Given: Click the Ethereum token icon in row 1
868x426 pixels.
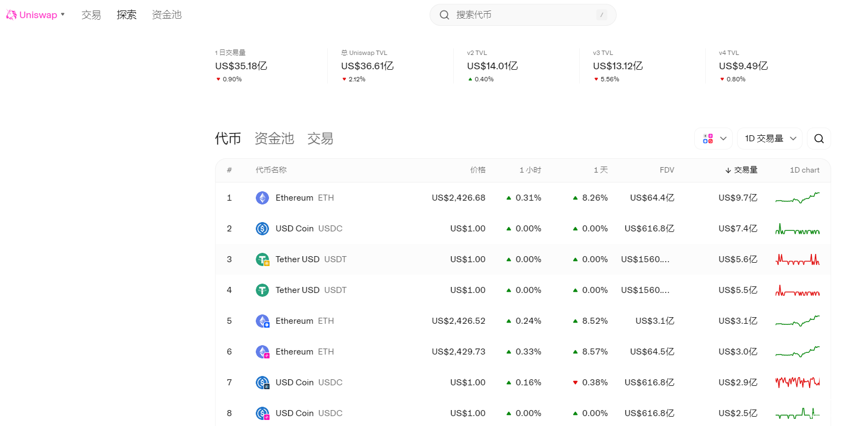Looking at the screenshot, I should [x=262, y=198].
